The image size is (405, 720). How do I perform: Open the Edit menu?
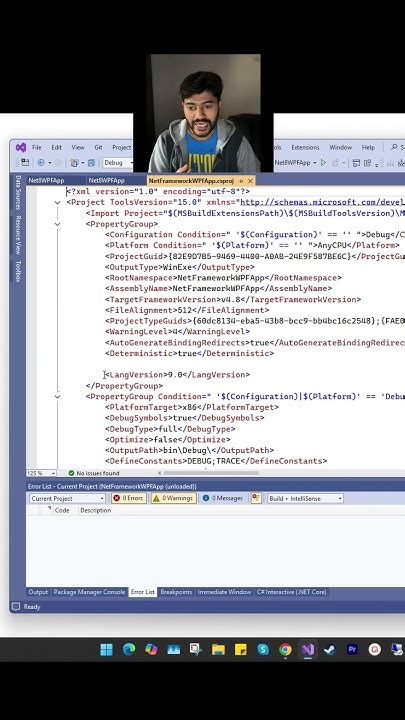56,147
